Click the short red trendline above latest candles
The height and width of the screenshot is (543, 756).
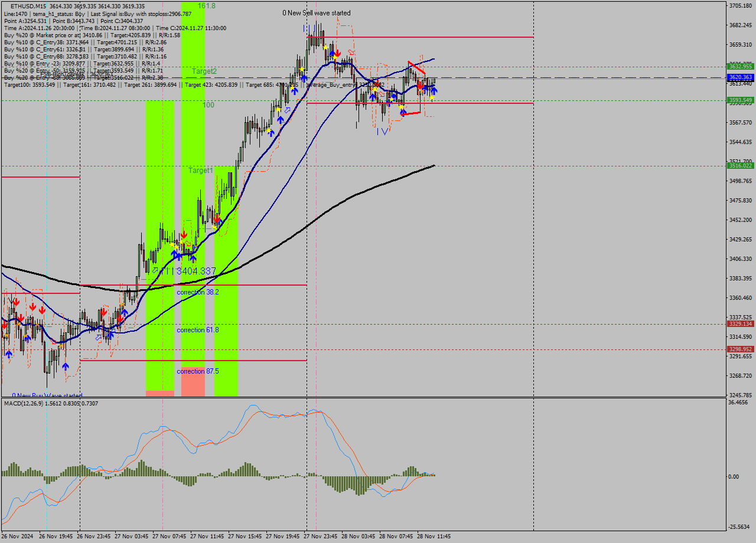coord(416,67)
